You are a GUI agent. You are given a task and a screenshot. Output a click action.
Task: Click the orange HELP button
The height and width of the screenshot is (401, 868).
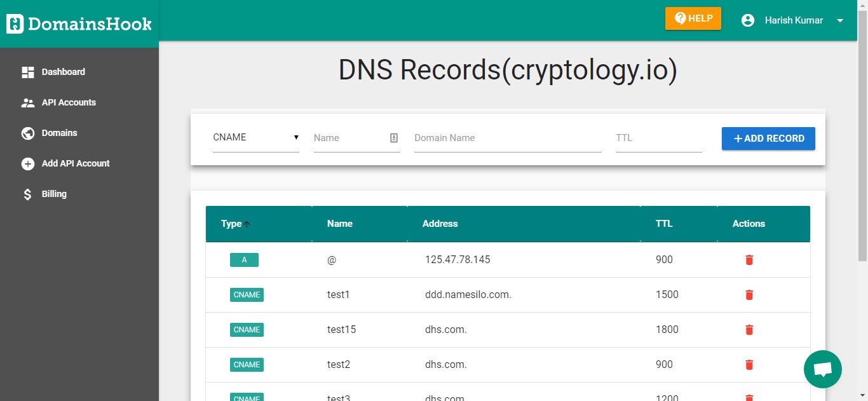[x=693, y=18]
